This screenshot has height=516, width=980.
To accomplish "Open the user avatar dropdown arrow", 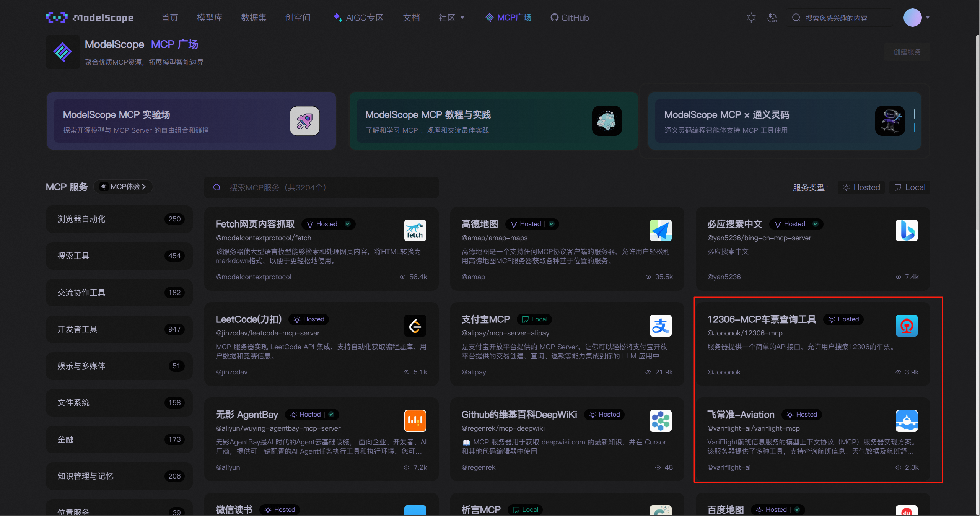I will (928, 18).
